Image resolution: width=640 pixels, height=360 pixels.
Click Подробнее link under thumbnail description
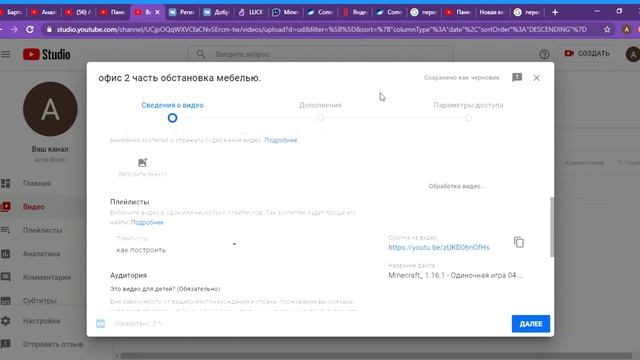(281, 140)
